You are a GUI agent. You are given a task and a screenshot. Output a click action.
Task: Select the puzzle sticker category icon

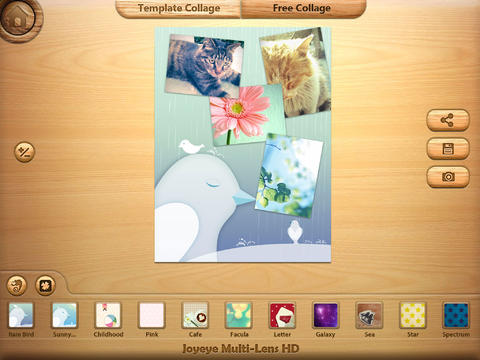tap(45, 285)
